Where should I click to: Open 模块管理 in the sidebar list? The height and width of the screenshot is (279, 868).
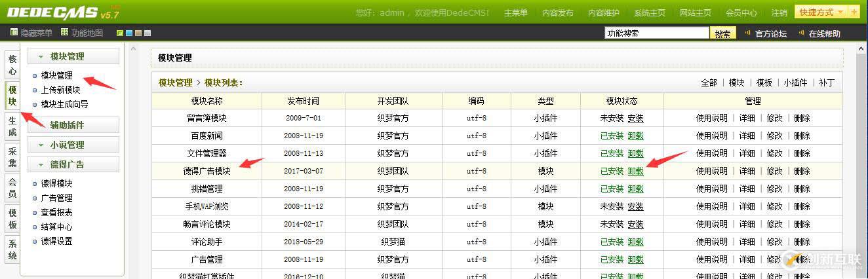point(57,75)
